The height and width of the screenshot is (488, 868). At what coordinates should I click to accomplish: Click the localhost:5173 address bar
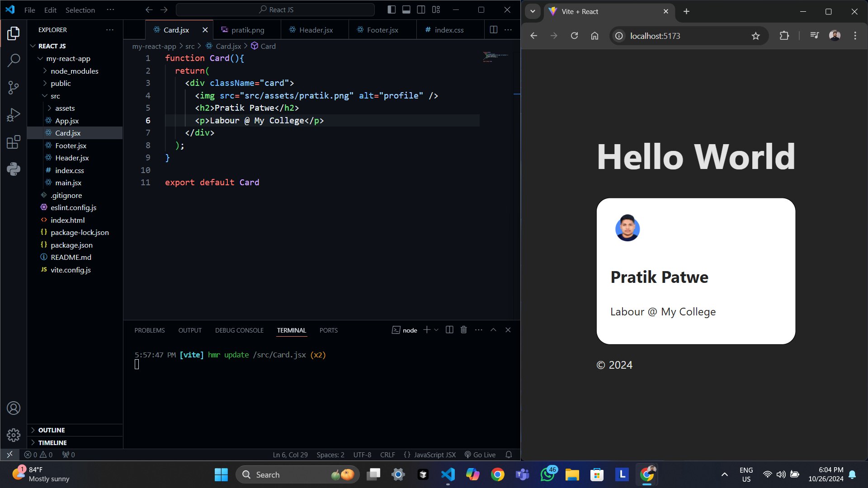coord(655,36)
